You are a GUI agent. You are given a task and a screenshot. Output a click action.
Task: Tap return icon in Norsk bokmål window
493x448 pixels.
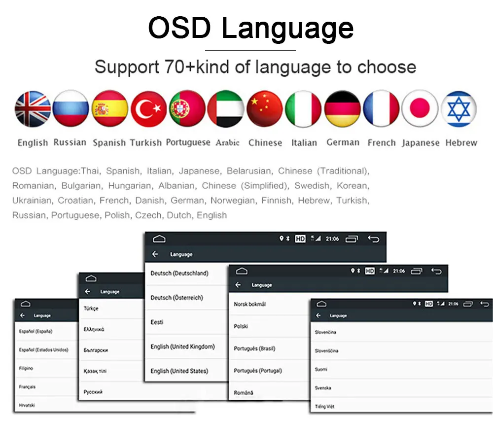coord(436,271)
